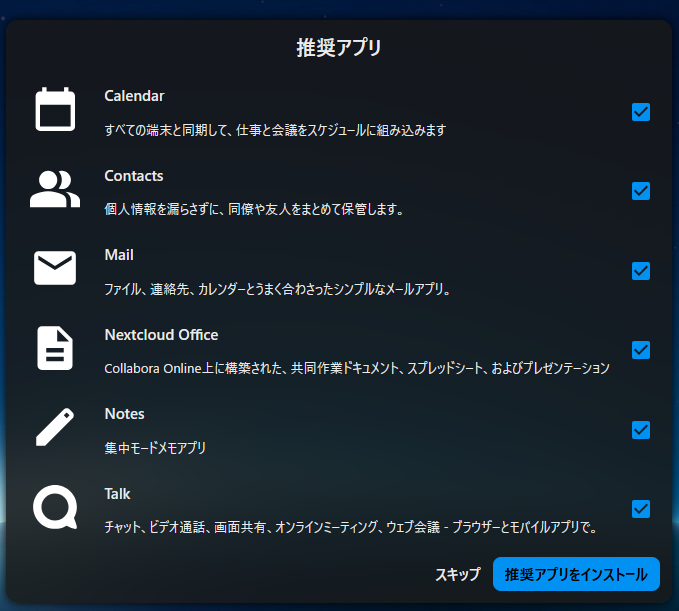Click the Mail title text
Image resolution: width=679 pixels, height=611 pixels.
(119, 255)
